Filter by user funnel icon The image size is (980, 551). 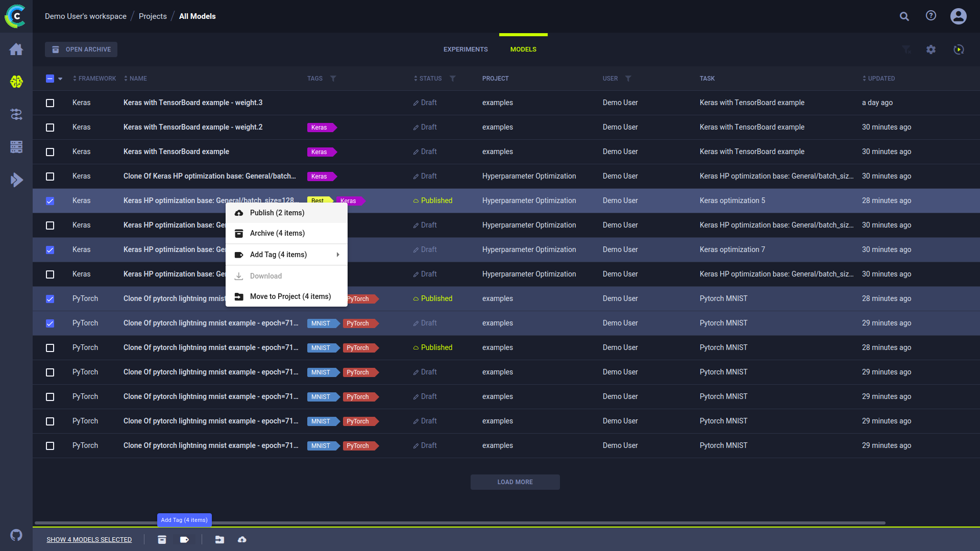coord(628,79)
